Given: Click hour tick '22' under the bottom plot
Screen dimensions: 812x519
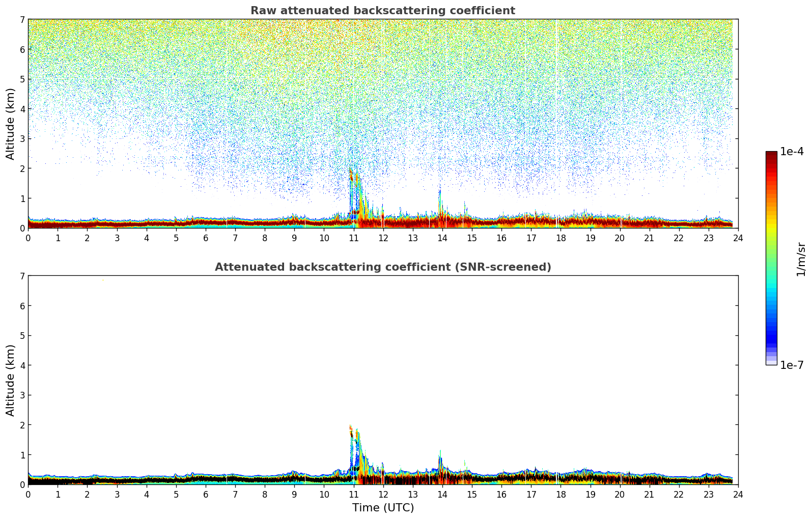Looking at the screenshot, I should click(679, 494).
